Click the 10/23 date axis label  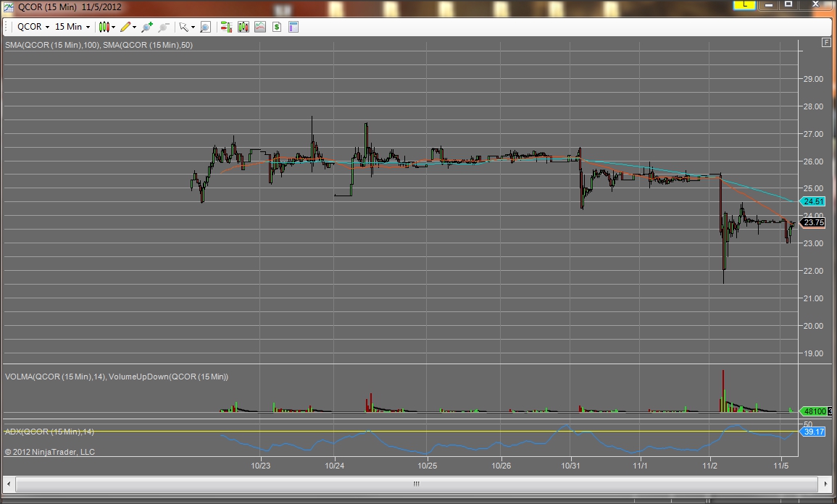tap(260, 466)
